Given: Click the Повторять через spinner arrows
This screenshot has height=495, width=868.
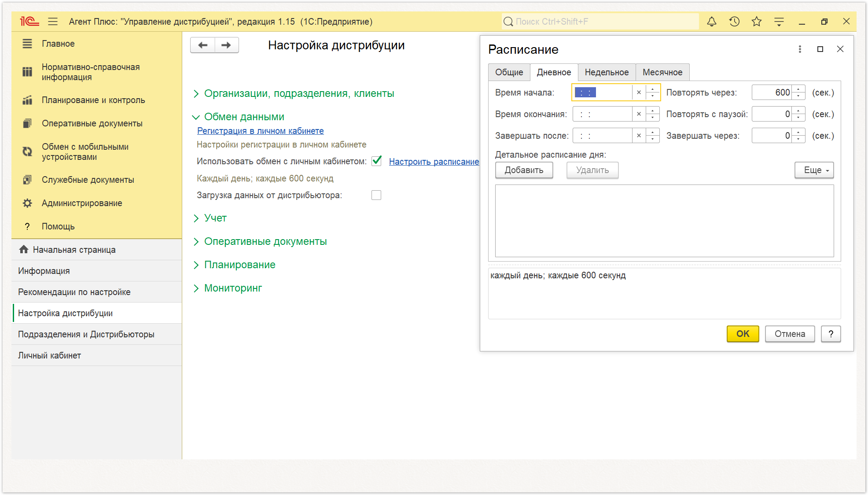Looking at the screenshot, I should point(798,92).
